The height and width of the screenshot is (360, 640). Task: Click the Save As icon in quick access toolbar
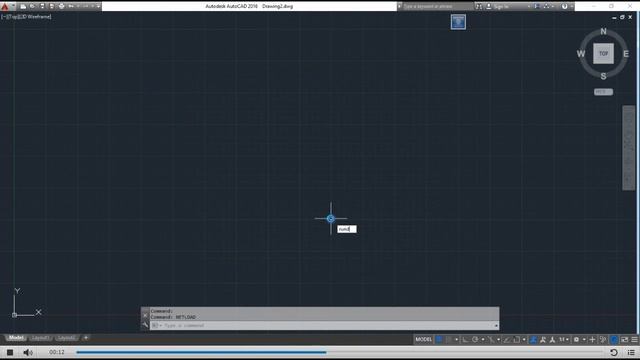pos(51,6)
